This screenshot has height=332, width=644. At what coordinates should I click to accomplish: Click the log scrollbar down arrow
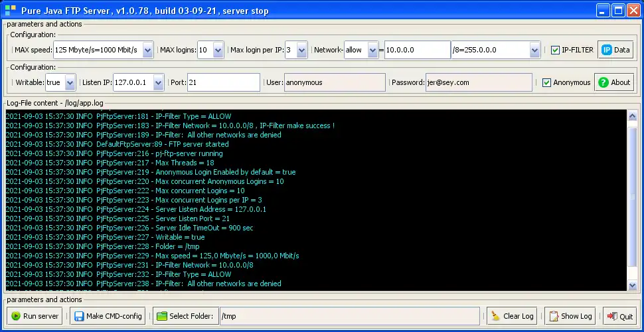point(633,285)
